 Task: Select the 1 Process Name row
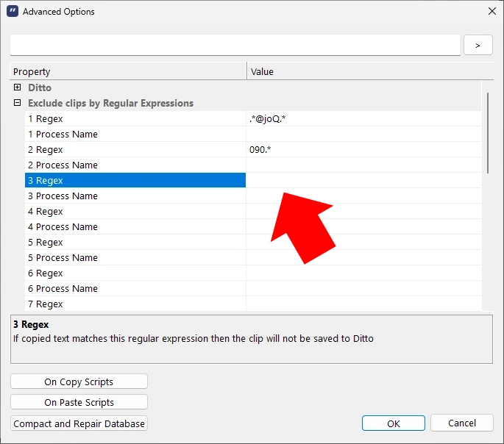135,134
